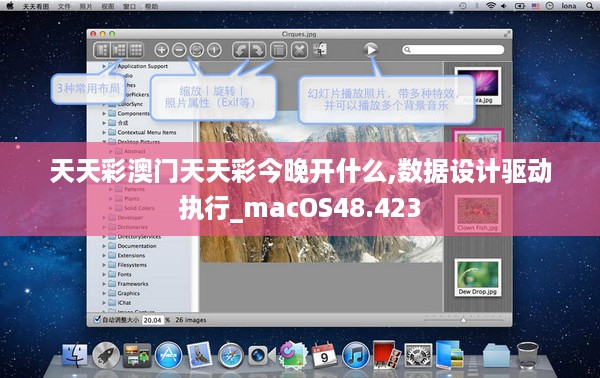Open the Apple menu

click(10, 6)
